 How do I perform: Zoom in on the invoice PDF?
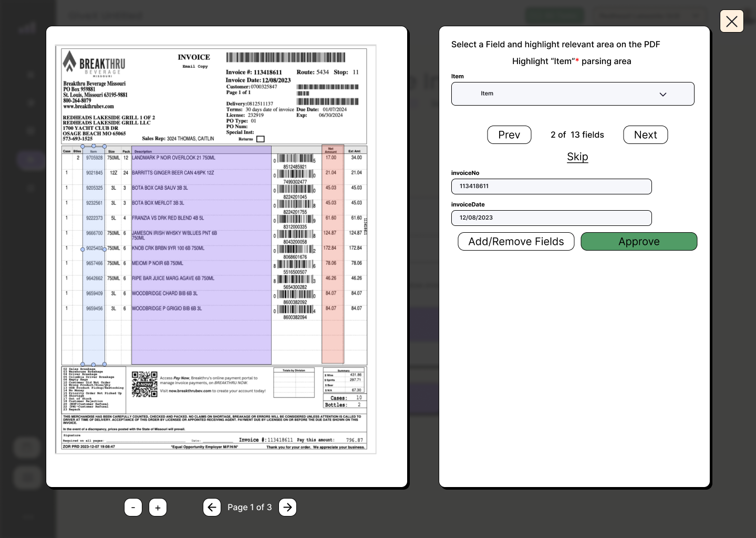(158, 507)
